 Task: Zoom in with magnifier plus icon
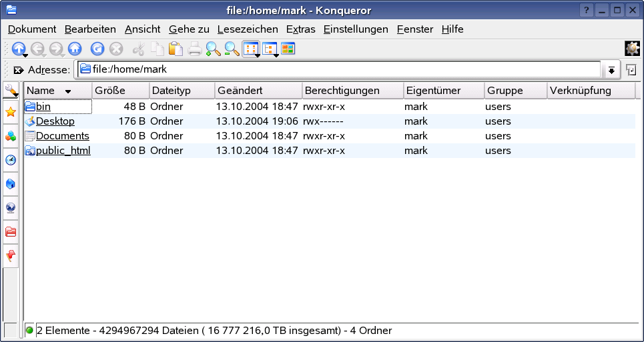pos(213,49)
